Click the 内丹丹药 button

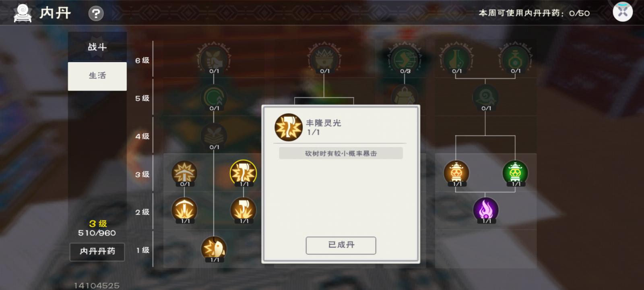[97, 251]
